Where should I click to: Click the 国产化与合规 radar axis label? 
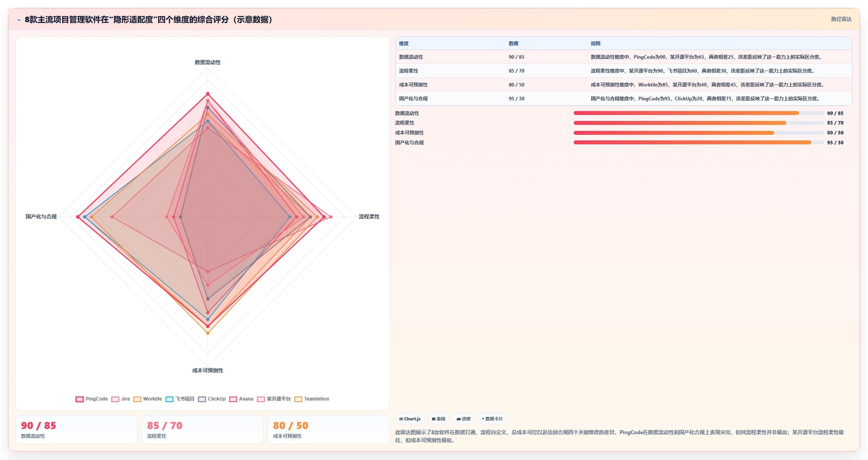coord(41,217)
